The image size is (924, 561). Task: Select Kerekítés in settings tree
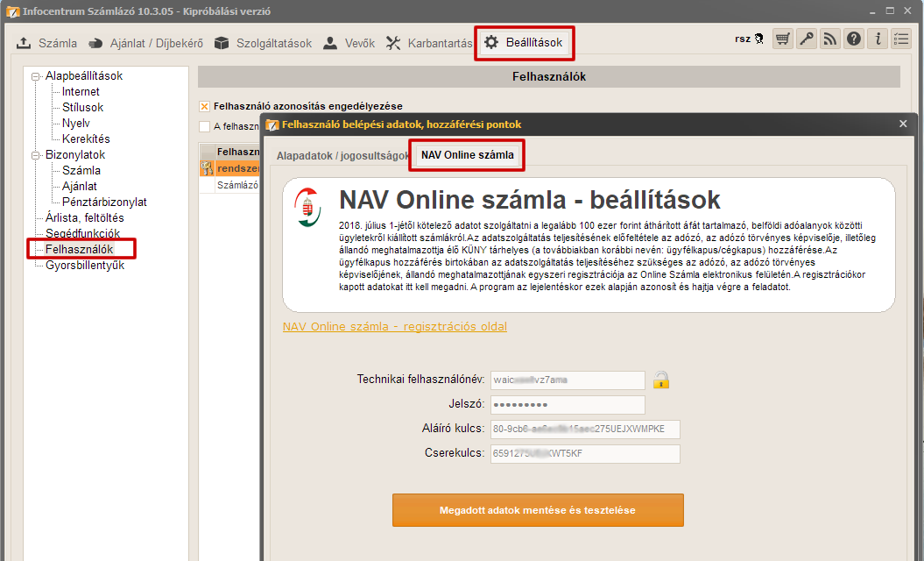point(86,139)
